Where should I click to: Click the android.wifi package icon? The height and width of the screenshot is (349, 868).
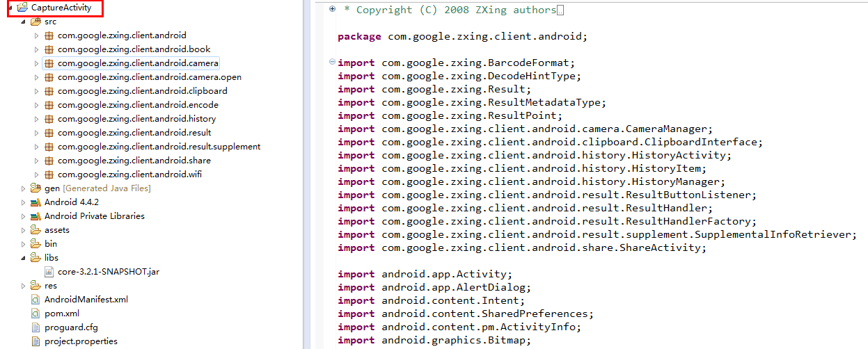(x=49, y=174)
